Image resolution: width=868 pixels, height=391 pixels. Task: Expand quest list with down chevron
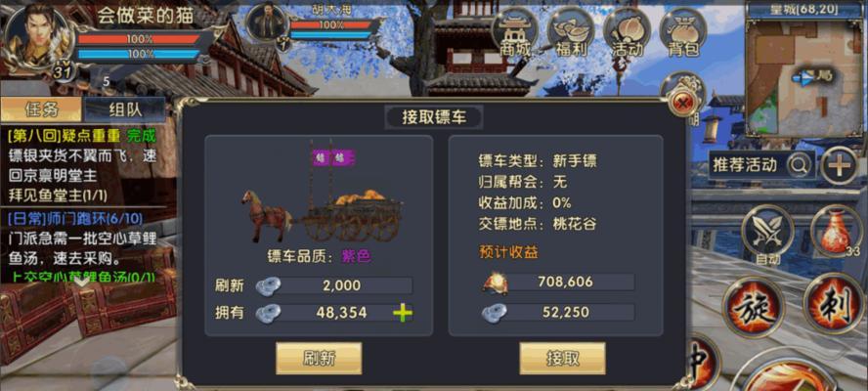[x=82, y=282]
